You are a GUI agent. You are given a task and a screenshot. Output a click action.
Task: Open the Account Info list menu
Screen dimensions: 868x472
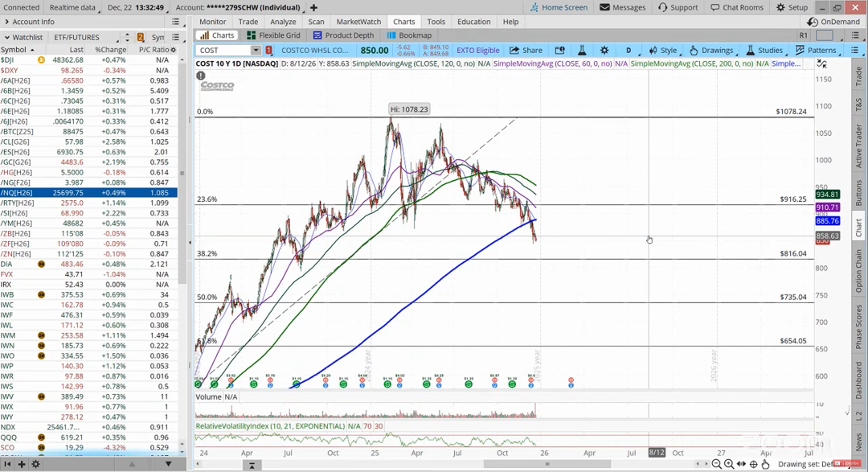[175, 22]
